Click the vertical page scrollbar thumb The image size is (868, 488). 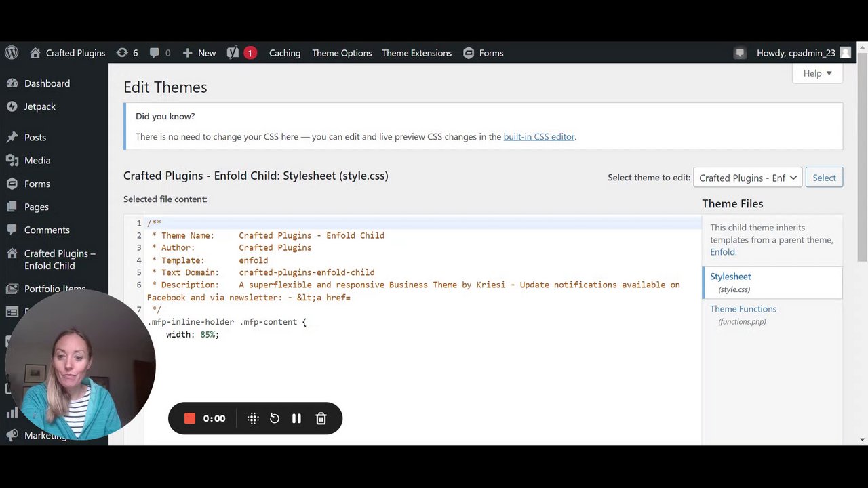point(863,156)
